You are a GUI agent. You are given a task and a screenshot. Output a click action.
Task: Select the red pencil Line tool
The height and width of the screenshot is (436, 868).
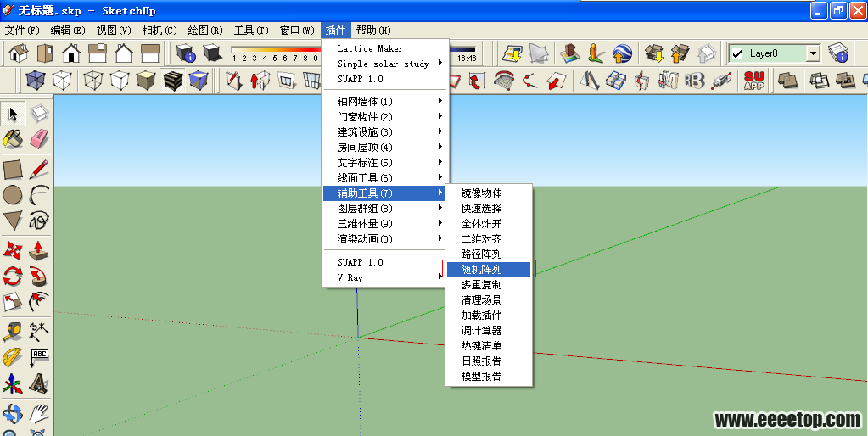(39, 170)
